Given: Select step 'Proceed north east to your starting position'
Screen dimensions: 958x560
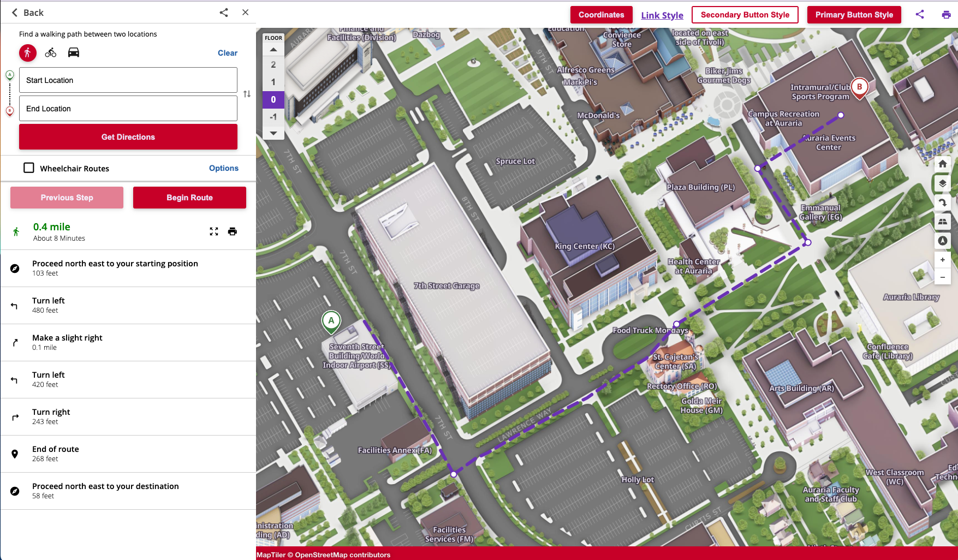Looking at the screenshot, I should click(128, 268).
